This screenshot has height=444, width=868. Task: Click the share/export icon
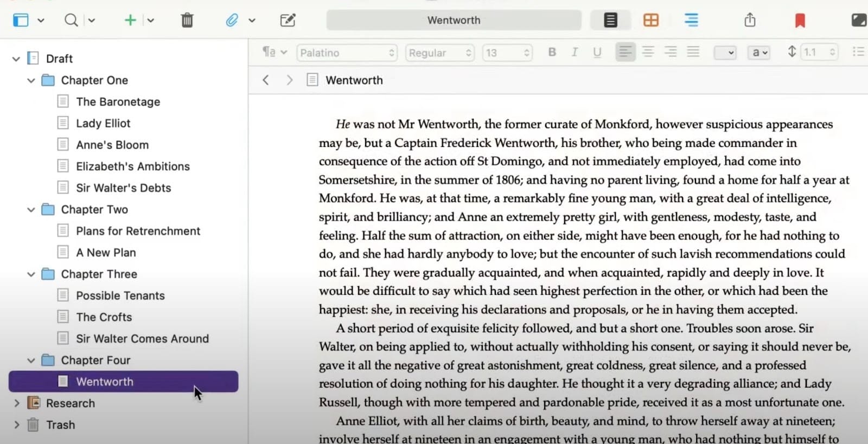pos(750,20)
